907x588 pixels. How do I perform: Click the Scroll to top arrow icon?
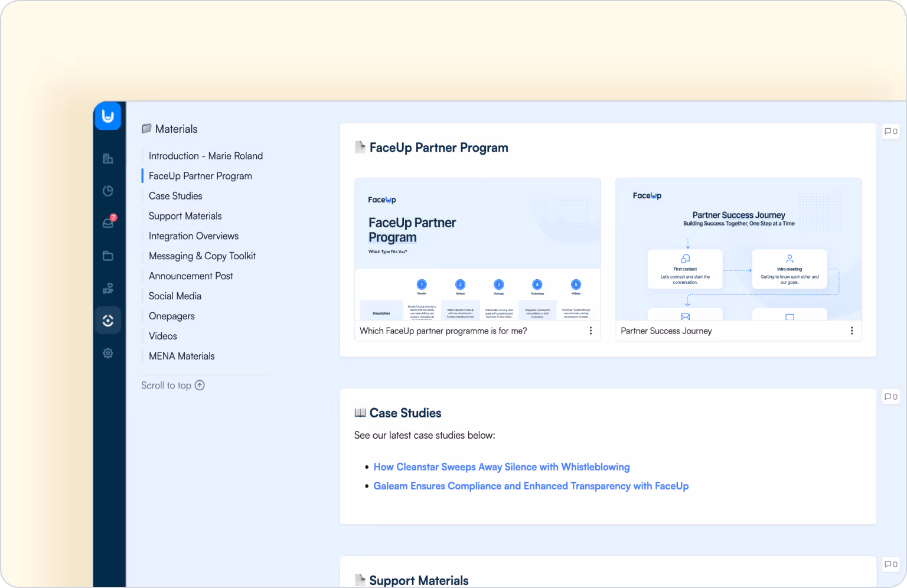(x=200, y=386)
